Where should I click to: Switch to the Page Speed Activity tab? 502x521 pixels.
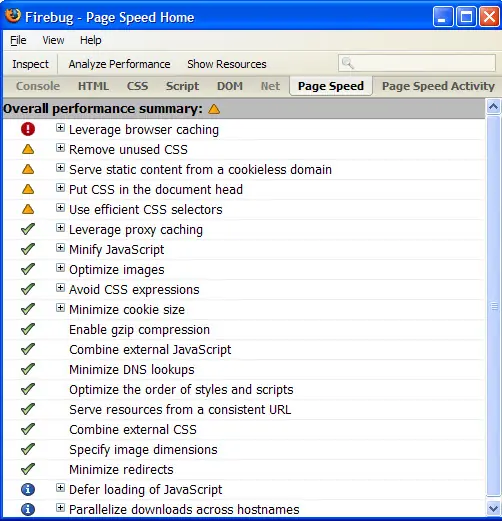point(438,86)
